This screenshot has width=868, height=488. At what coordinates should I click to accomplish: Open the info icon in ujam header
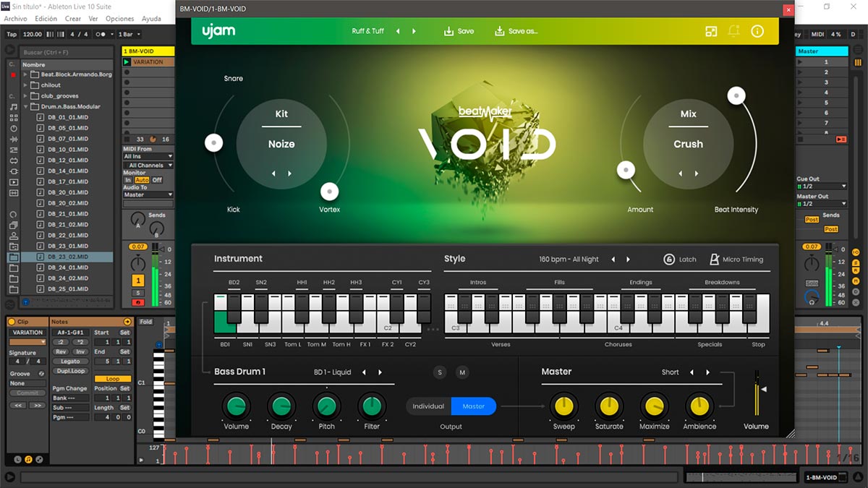pyautogui.click(x=757, y=31)
